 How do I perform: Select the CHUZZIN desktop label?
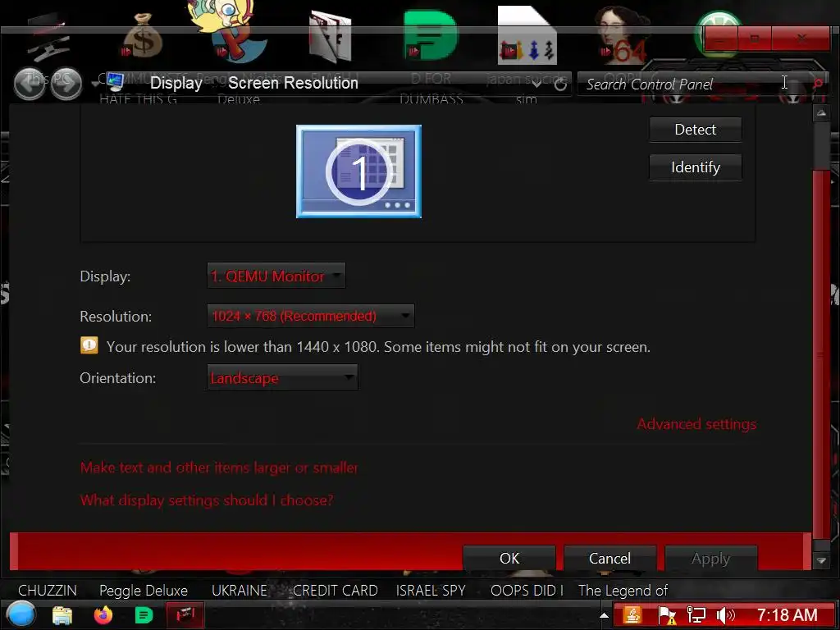pos(48,591)
